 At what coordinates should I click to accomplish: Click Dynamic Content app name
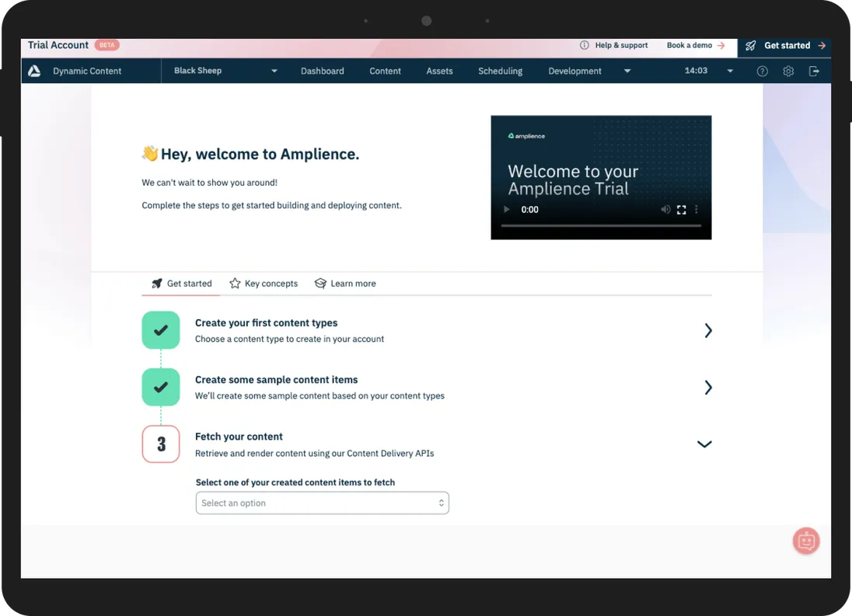[87, 71]
